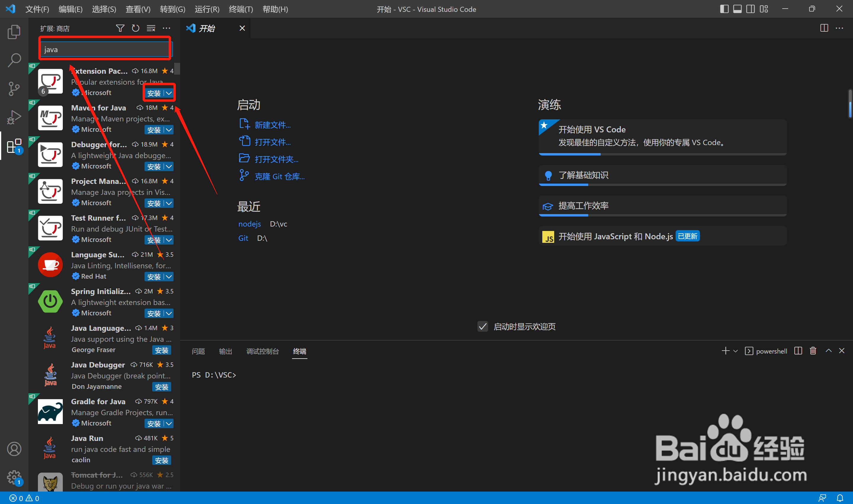Screen dimensions: 853x504
Task: Split the editor to the right
Action: (824, 28)
